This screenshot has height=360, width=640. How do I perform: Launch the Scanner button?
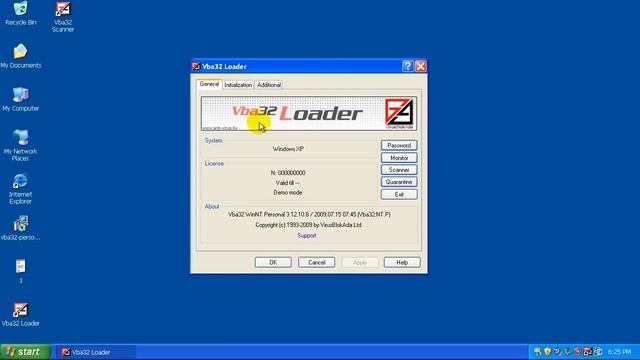pyautogui.click(x=399, y=170)
